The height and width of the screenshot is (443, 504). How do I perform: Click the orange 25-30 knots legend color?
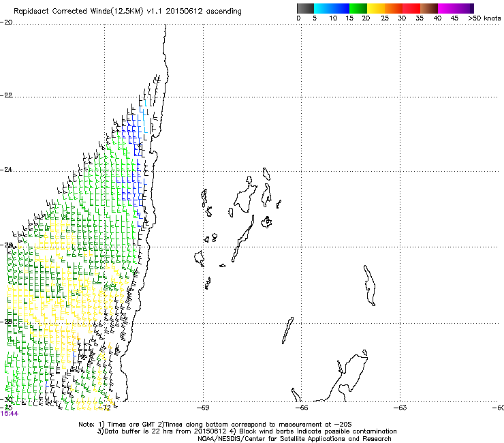pos(394,8)
